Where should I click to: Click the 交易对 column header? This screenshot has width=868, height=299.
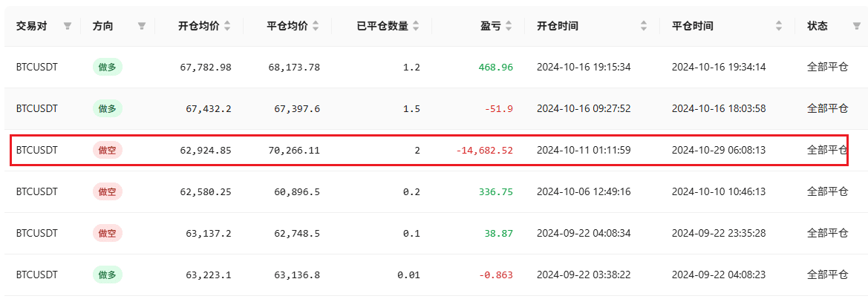(x=31, y=26)
